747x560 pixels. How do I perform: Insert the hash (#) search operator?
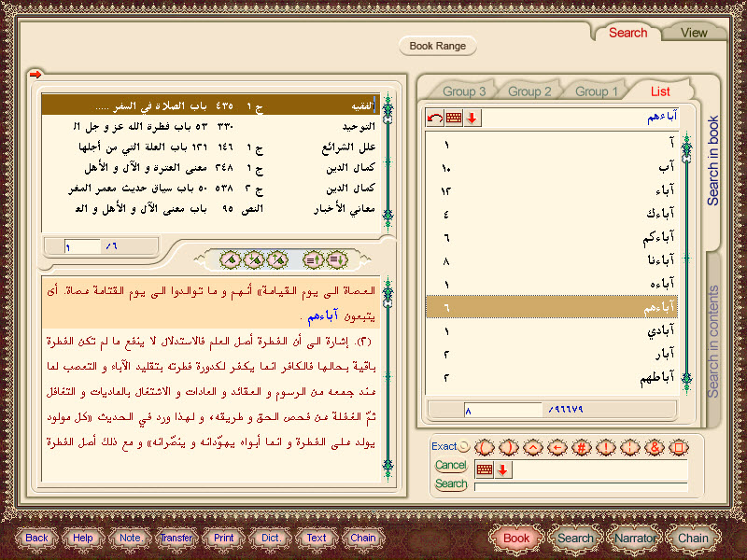[582, 447]
